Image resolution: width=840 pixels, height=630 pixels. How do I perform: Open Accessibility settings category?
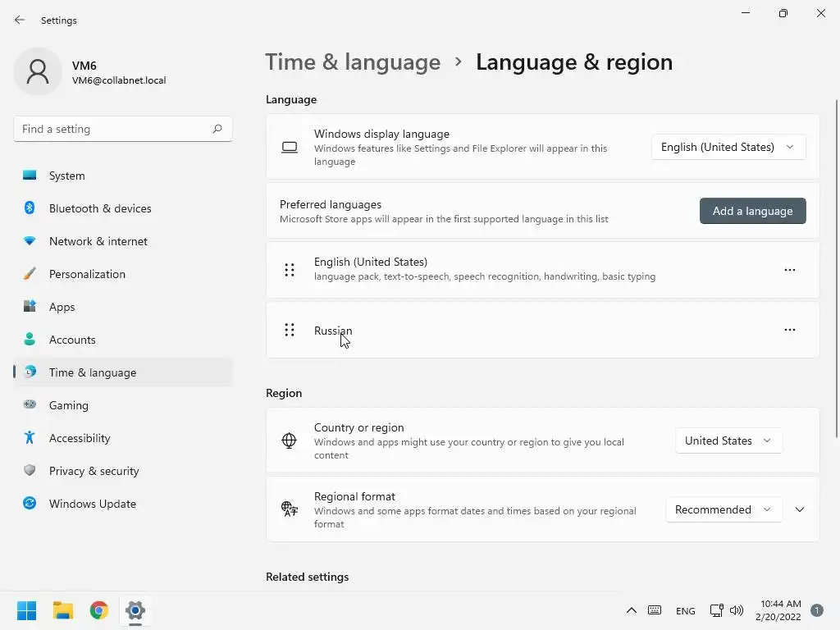tap(123, 438)
